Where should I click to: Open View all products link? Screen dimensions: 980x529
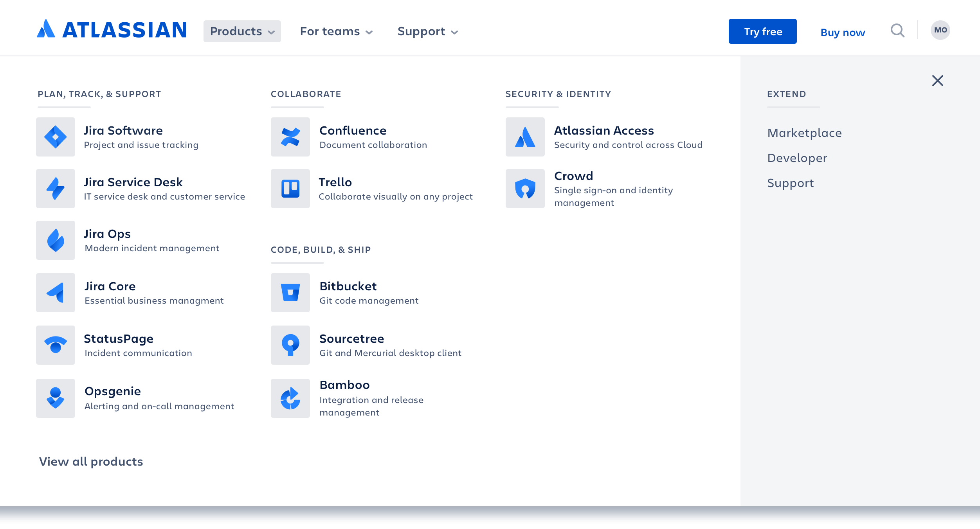coord(91,462)
